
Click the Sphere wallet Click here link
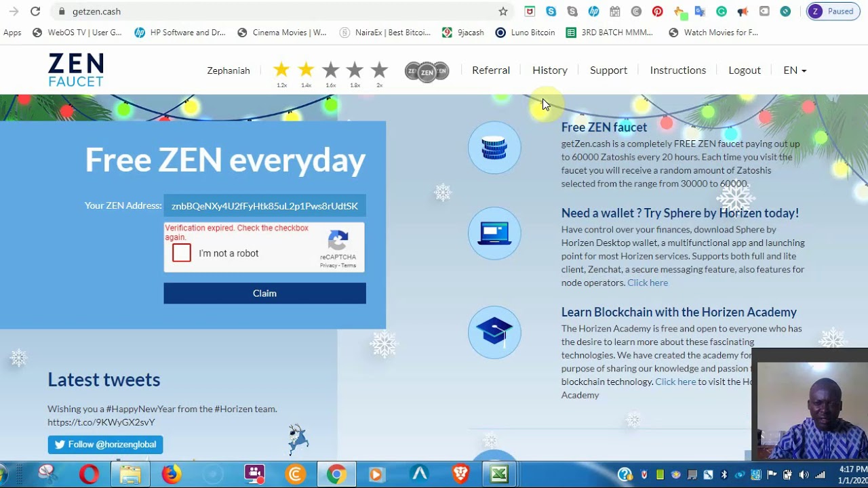[x=648, y=283]
